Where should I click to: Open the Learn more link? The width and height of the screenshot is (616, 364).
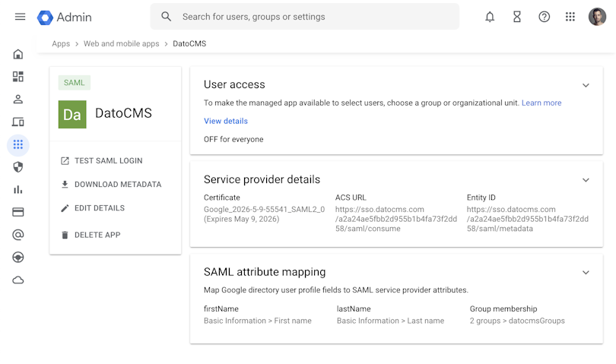541,103
